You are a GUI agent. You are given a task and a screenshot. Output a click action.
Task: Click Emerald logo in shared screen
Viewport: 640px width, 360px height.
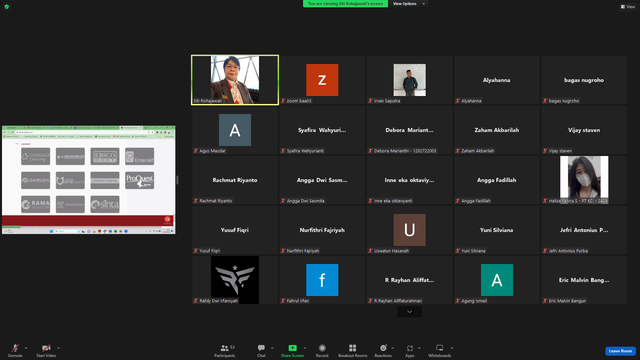(140, 157)
